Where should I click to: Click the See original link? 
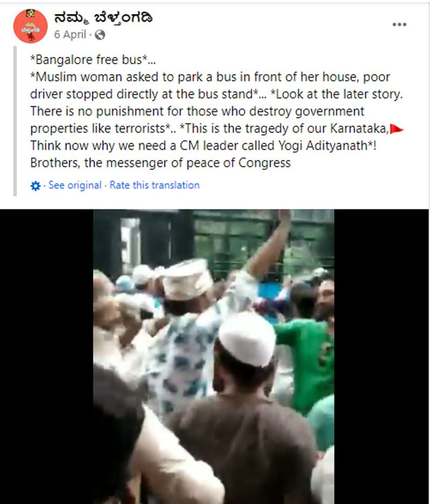75,185
